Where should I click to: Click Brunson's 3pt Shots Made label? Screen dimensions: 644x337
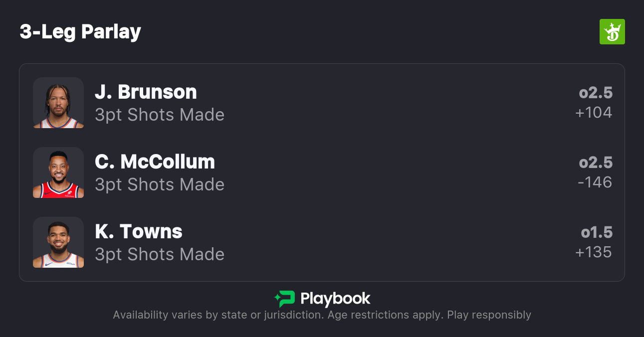(160, 115)
